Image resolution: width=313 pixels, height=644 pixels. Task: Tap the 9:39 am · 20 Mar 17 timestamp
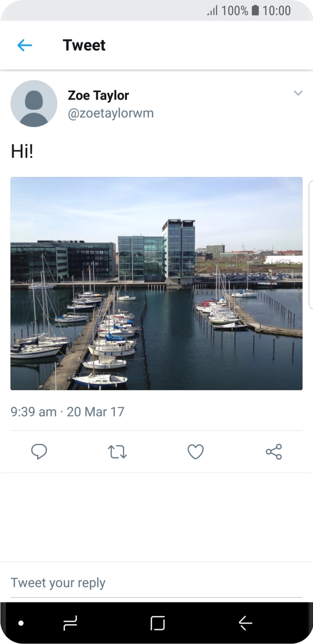pos(67,411)
